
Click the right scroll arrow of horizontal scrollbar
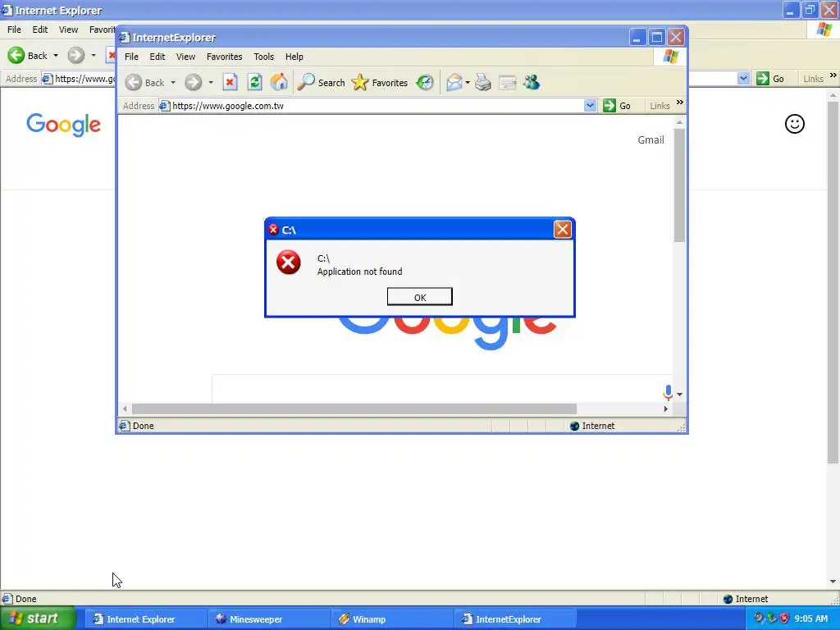pyautogui.click(x=666, y=409)
